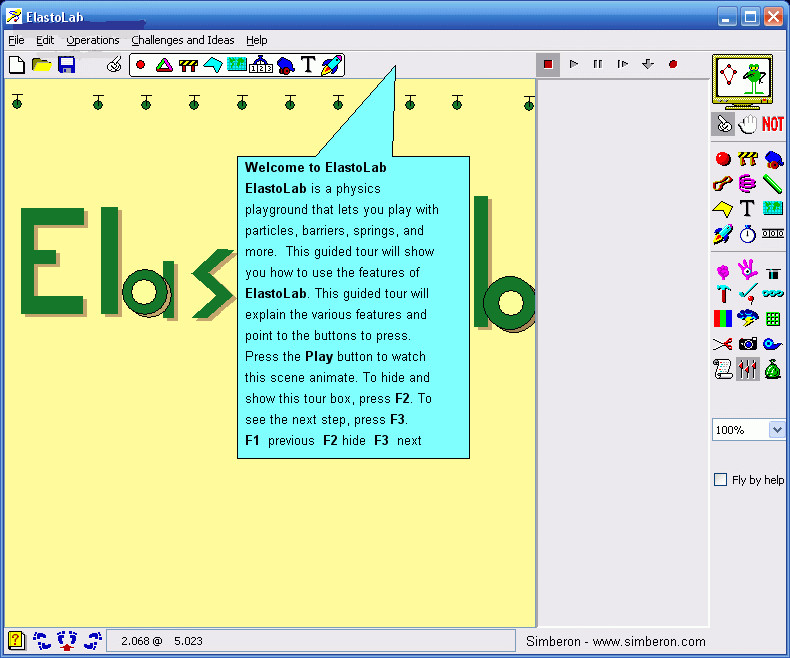Save with the blue floppy disk icon
Viewport: 790px width, 658px height.
click(x=67, y=65)
